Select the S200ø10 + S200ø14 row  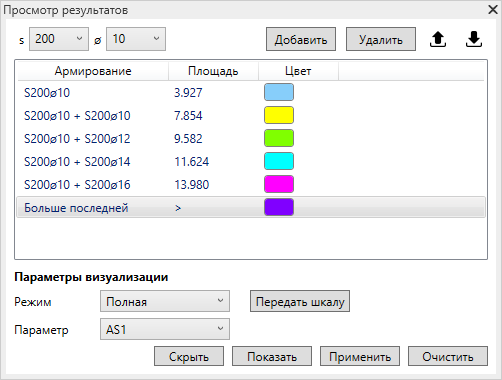[x=251, y=161]
